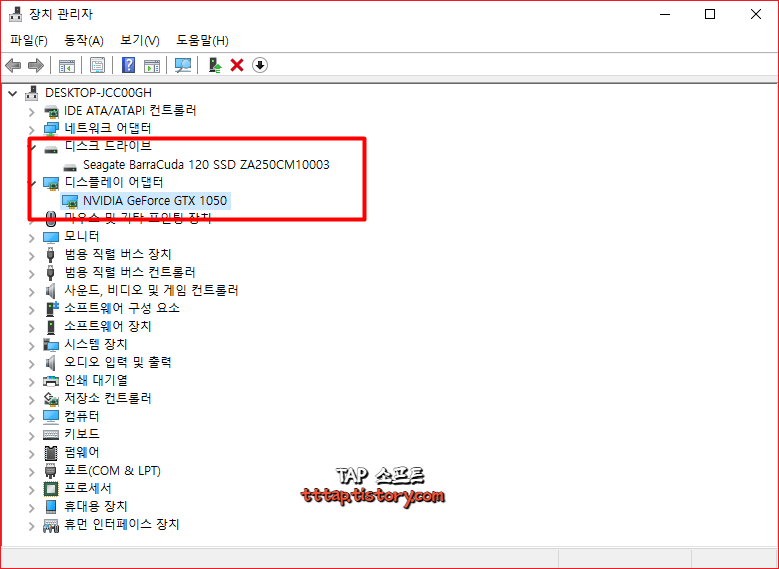Expand the 모니터 node arrow

pyautogui.click(x=32, y=238)
